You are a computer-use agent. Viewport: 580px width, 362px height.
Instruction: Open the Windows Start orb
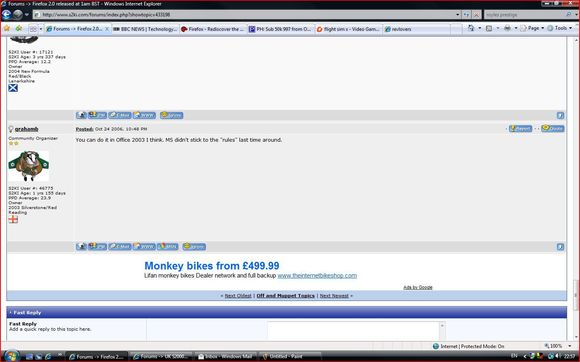pos(12,356)
